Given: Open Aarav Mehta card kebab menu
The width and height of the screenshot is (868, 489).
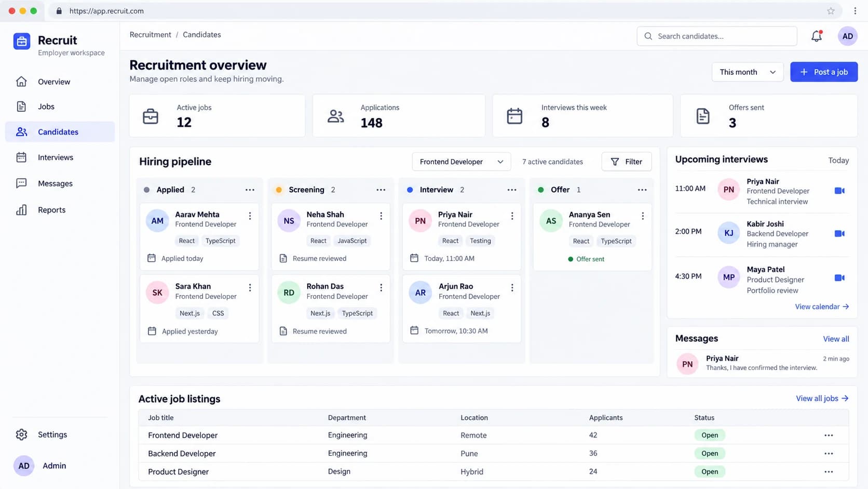Looking at the screenshot, I should [250, 216].
